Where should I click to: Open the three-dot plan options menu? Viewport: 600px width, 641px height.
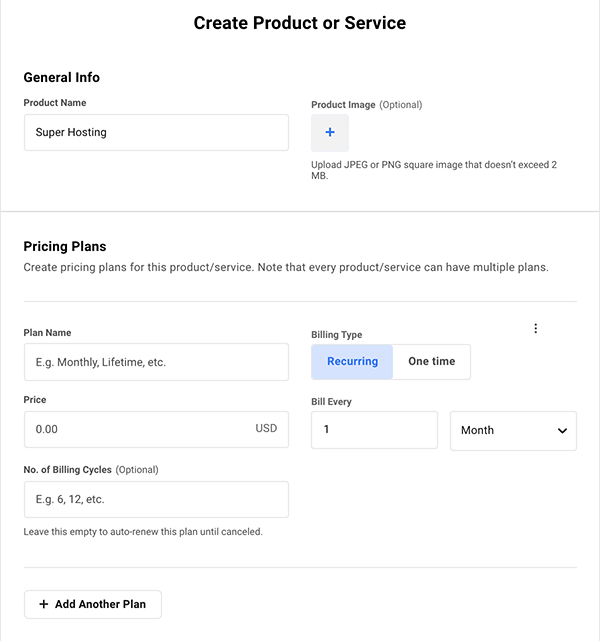tap(536, 329)
